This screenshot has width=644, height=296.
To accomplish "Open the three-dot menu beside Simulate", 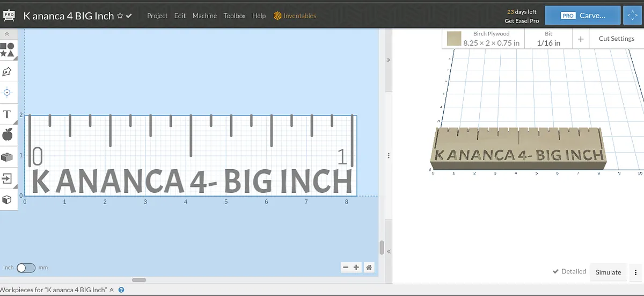I will click(635, 272).
